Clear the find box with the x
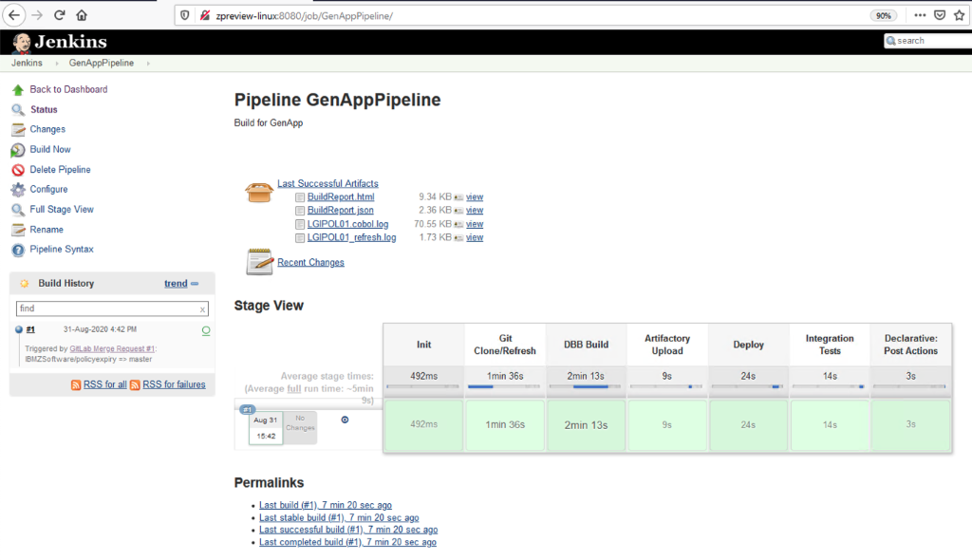Image resolution: width=972 pixels, height=560 pixels. (x=202, y=308)
